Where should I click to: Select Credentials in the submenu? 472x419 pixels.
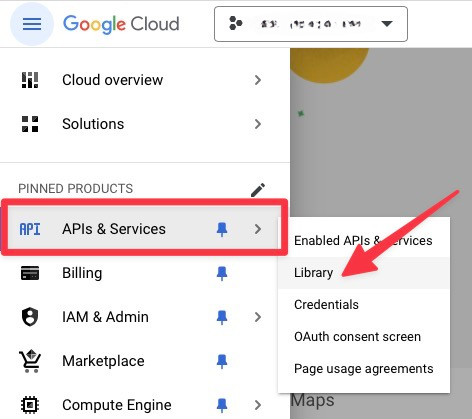point(364,305)
